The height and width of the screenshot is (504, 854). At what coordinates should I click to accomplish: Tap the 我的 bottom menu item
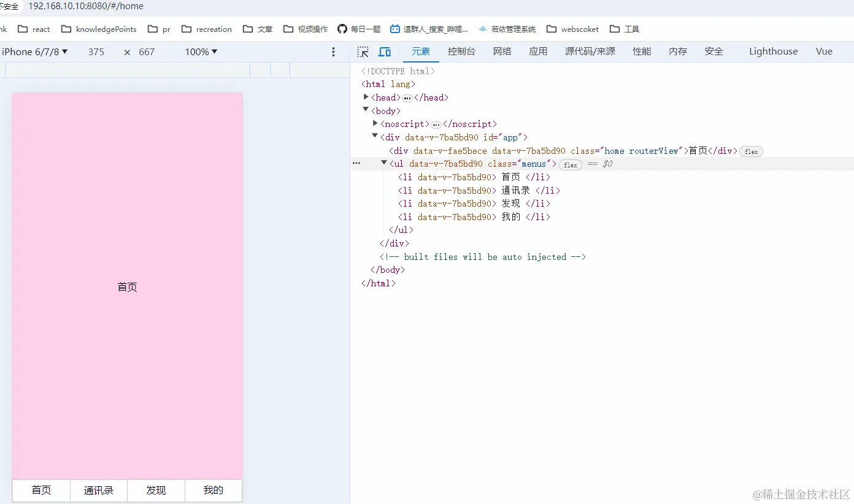[213, 491]
